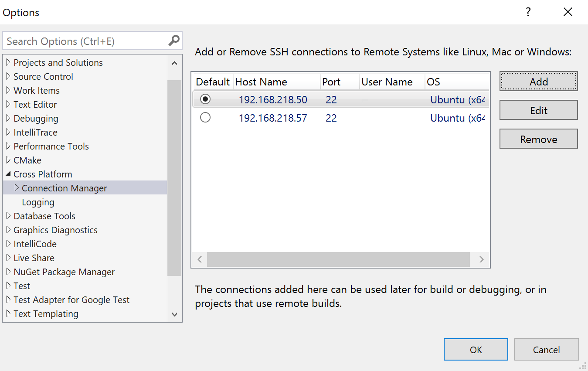Confirm settings with the OK button
588x371 pixels.
point(476,349)
